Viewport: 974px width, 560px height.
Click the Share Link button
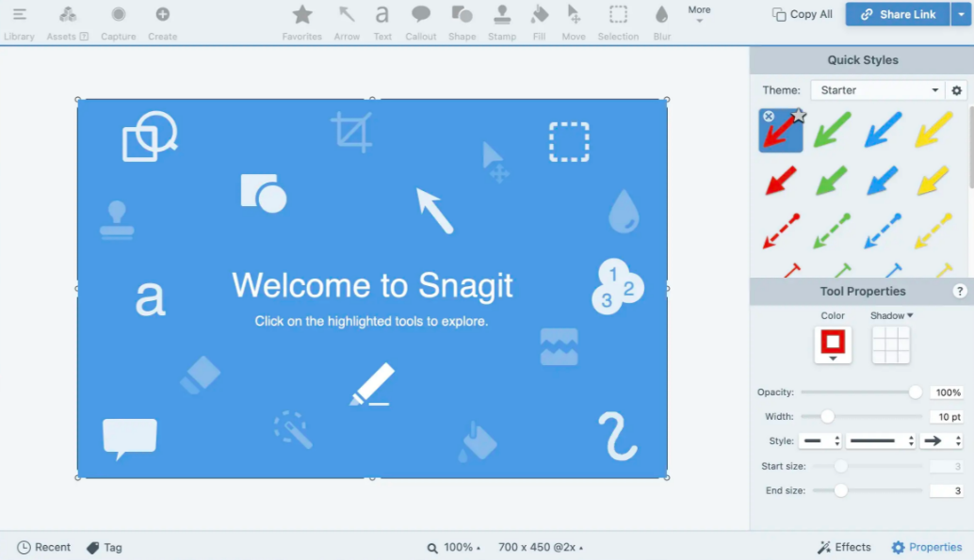click(898, 14)
